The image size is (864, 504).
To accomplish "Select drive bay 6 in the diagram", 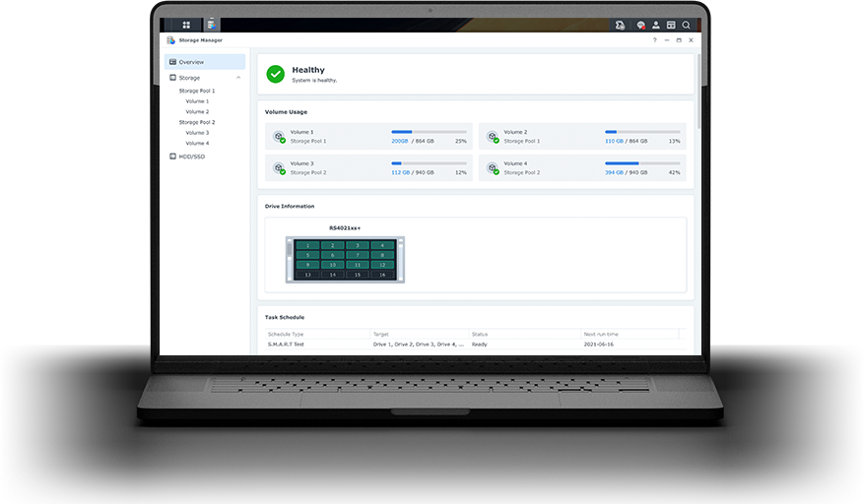I will pos(333,255).
